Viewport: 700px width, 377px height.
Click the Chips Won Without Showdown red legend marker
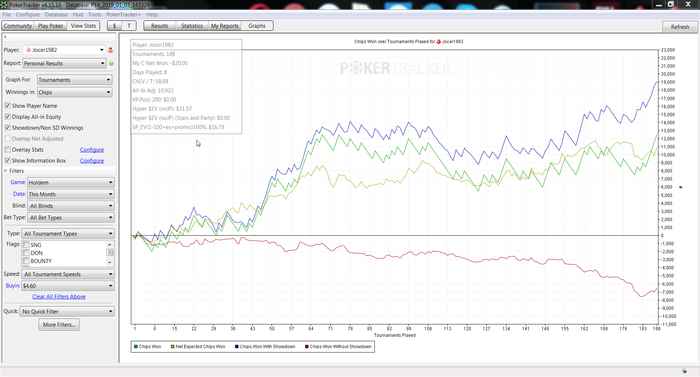point(307,347)
